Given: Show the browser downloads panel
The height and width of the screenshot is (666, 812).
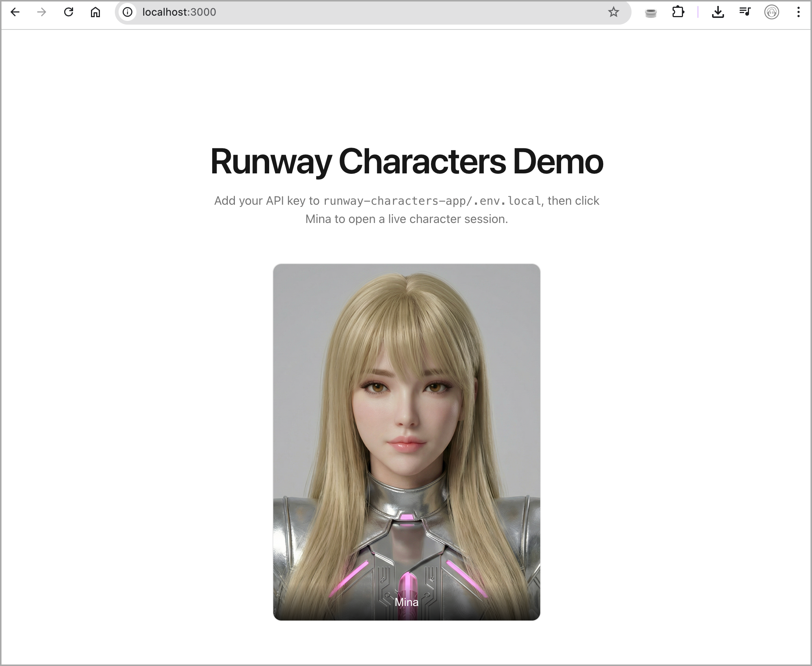Looking at the screenshot, I should 718,12.
